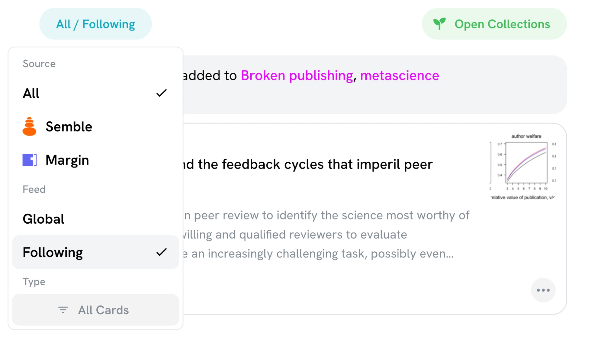The image size is (604, 364).
Task: Follow the Broken publishing collection link
Action: [297, 75]
